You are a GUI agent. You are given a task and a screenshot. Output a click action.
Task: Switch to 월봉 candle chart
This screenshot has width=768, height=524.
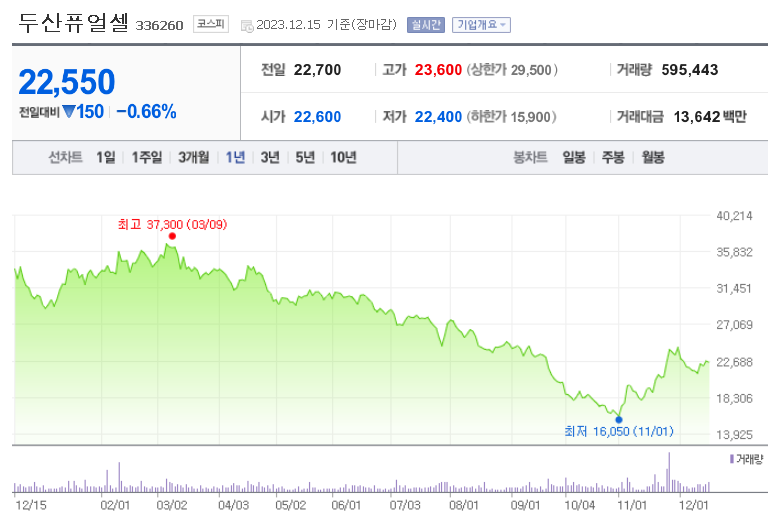pyautogui.click(x=653, y=157)
